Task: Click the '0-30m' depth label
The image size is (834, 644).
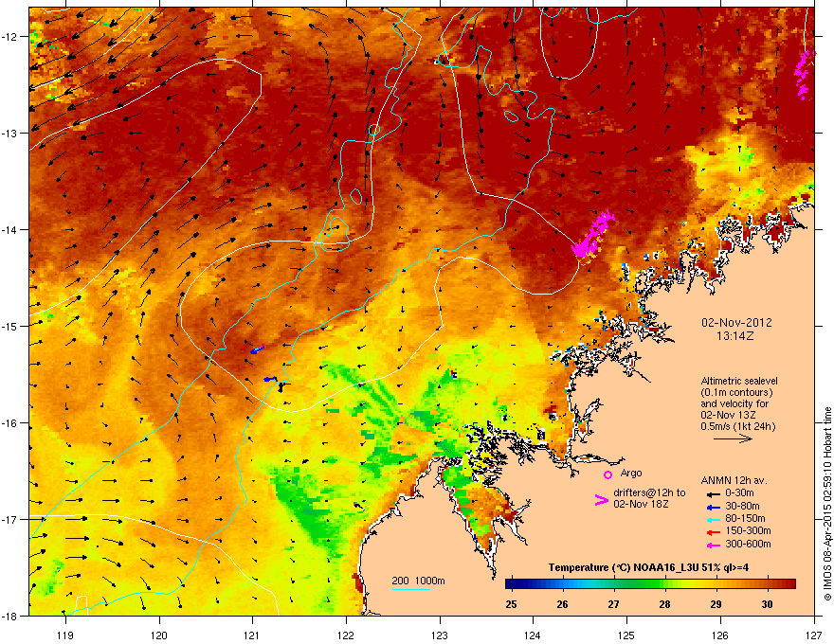Action: click(x=739, y=493)
